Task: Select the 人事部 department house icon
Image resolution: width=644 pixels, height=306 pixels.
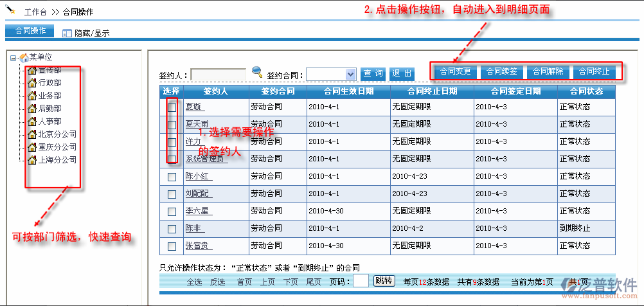Action: (x=31, y=122)
